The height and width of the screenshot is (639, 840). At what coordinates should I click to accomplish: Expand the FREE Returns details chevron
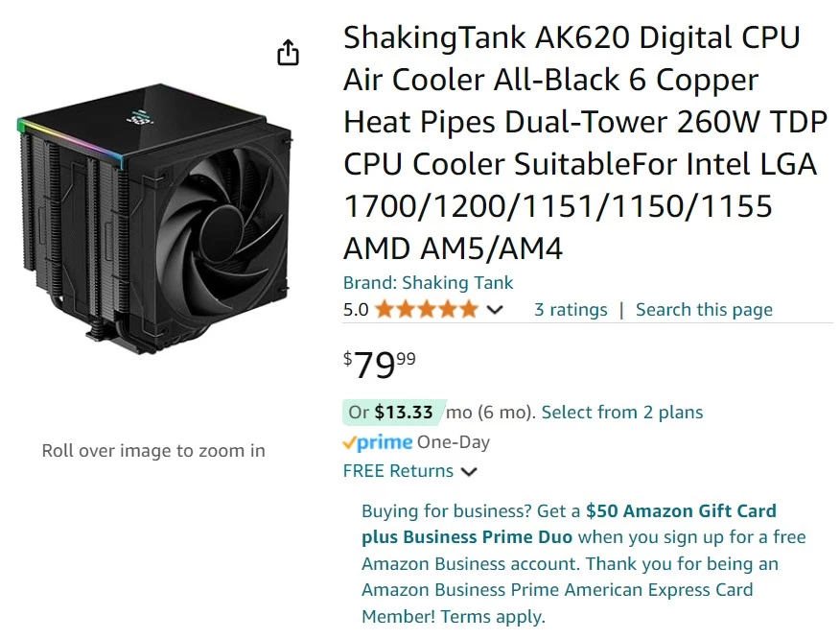point(469,471)
